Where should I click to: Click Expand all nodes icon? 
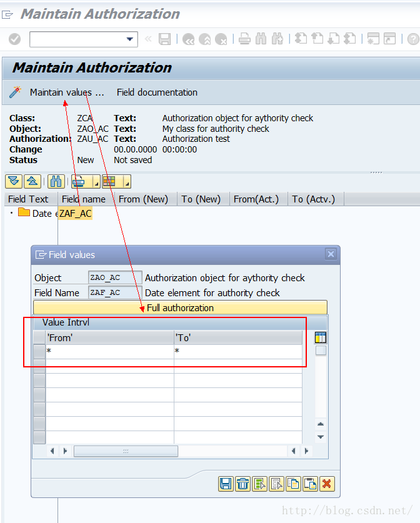pyautogui.click(x=14, y=181)
